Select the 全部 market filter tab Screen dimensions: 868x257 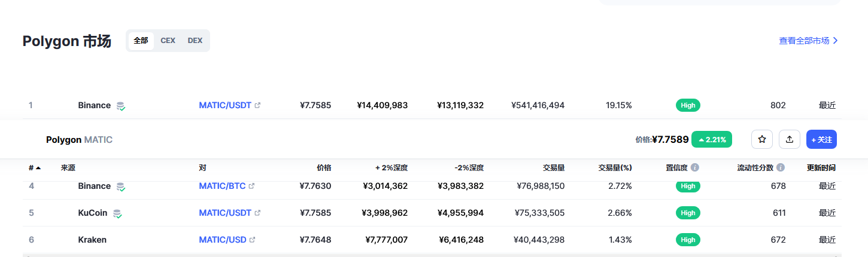coord(141,41)
